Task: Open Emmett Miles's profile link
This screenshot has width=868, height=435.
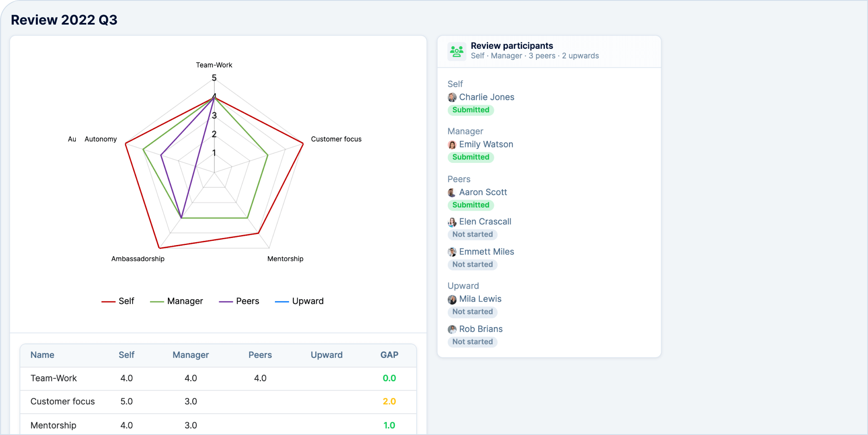Action: [x=486, y=252]
